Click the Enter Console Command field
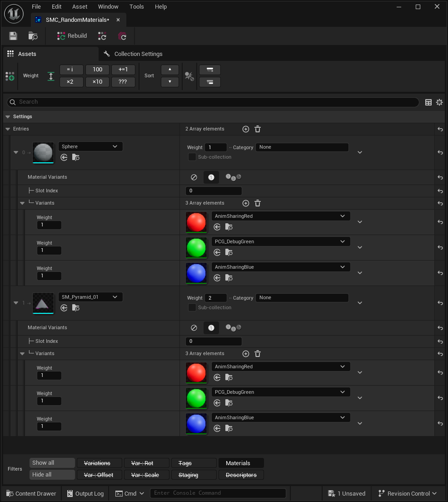The height and width of the screenshot is (502, 448). click(218, 493)
